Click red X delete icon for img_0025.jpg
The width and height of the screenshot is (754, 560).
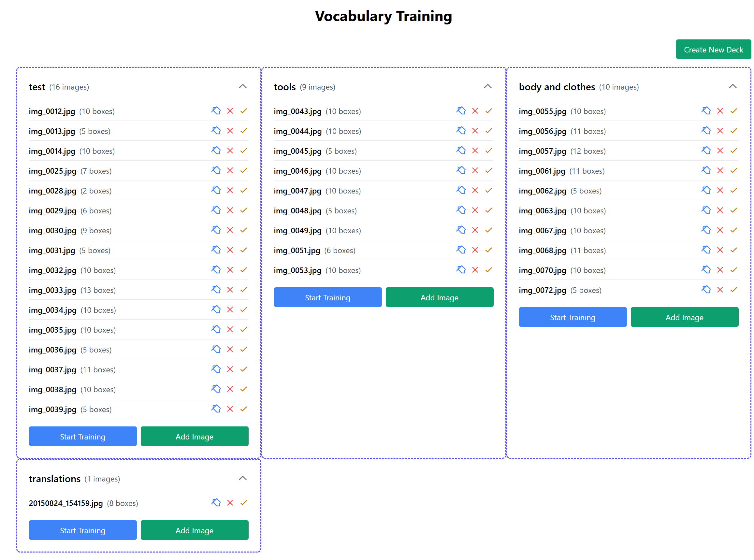point(230,170)
